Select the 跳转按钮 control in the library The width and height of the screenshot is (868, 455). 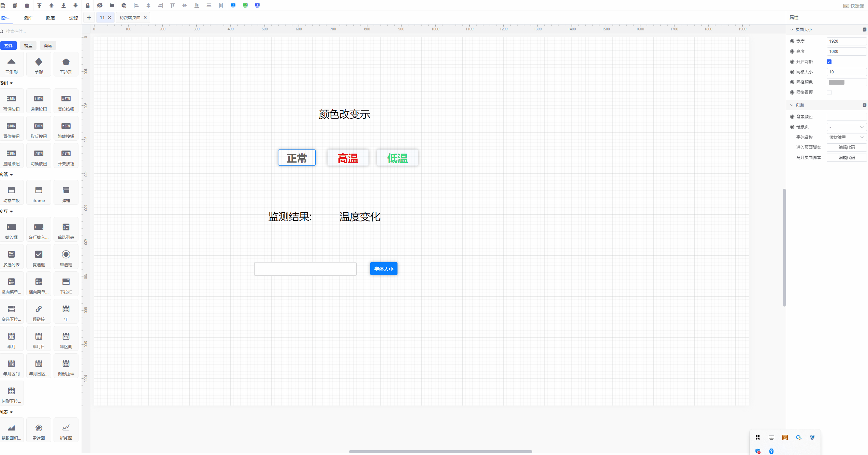pos(66,128)
